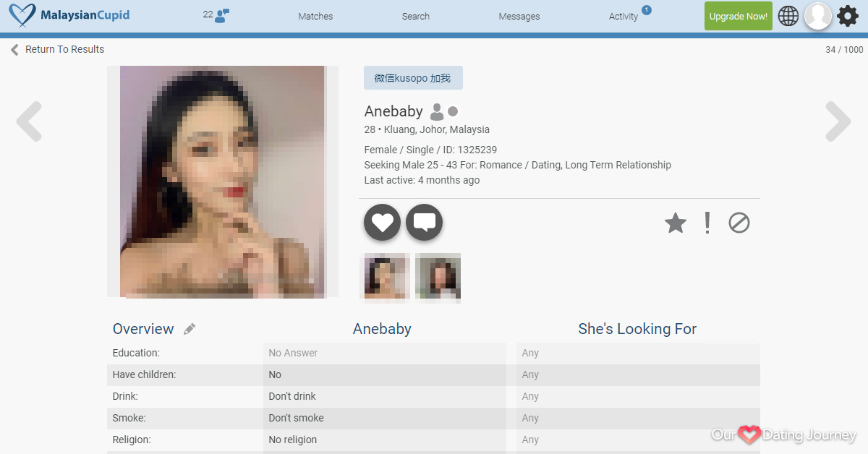The image size is (868, 454).
Task: Open the MalaysianCupid logo home link
Action: [x=69, y=15]
